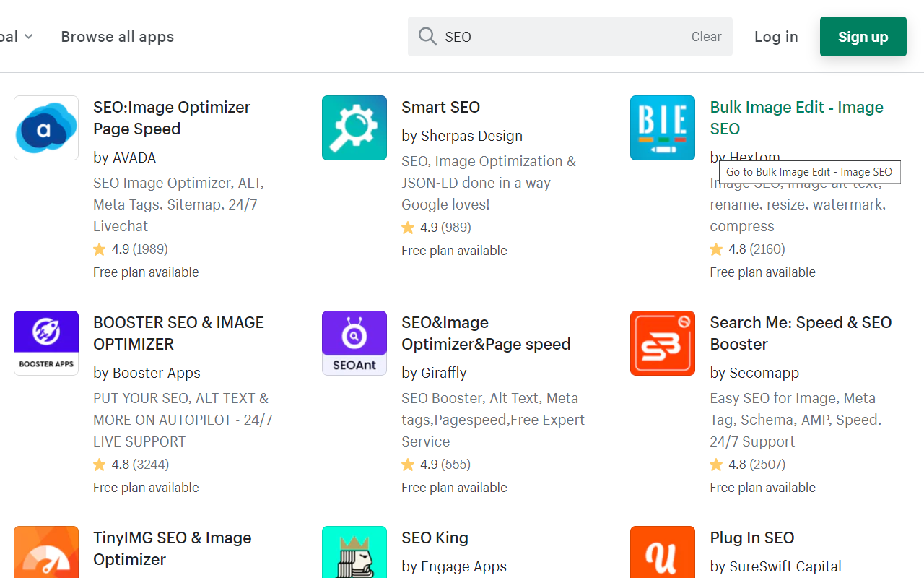Click inside the search input field
Screen dimensions: 924x578
point(541,36)
